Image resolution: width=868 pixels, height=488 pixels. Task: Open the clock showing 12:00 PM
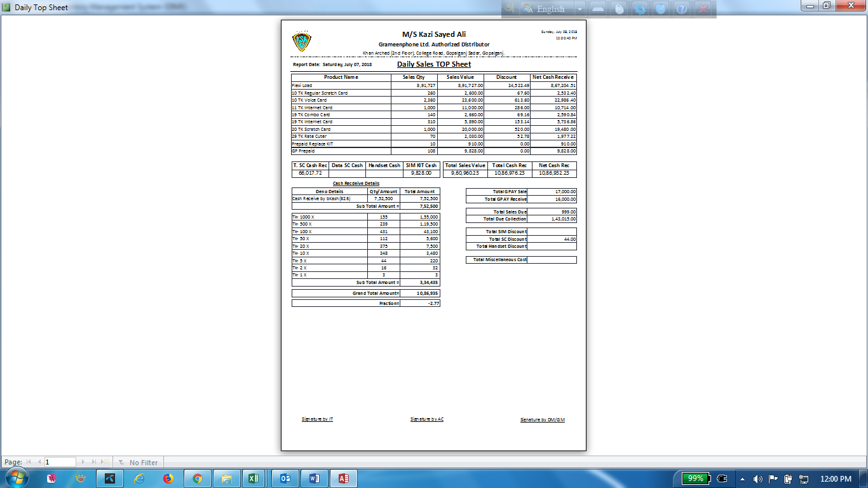point(836,478)
